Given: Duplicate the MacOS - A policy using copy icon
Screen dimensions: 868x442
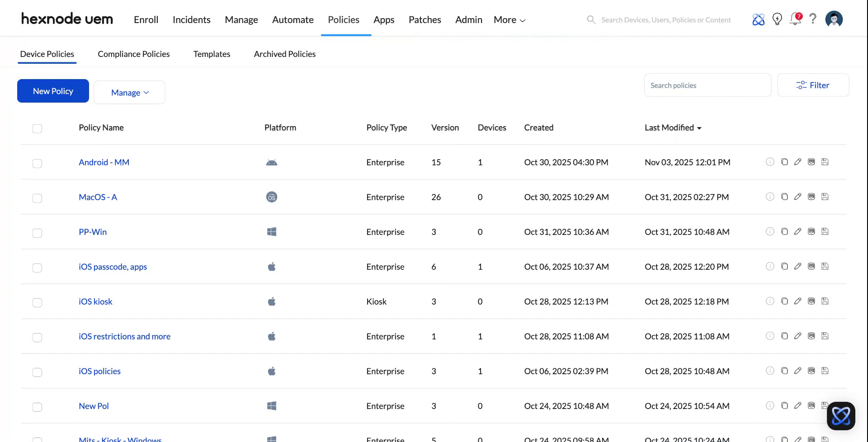Looking at the screenshot, I should (784, 197).
